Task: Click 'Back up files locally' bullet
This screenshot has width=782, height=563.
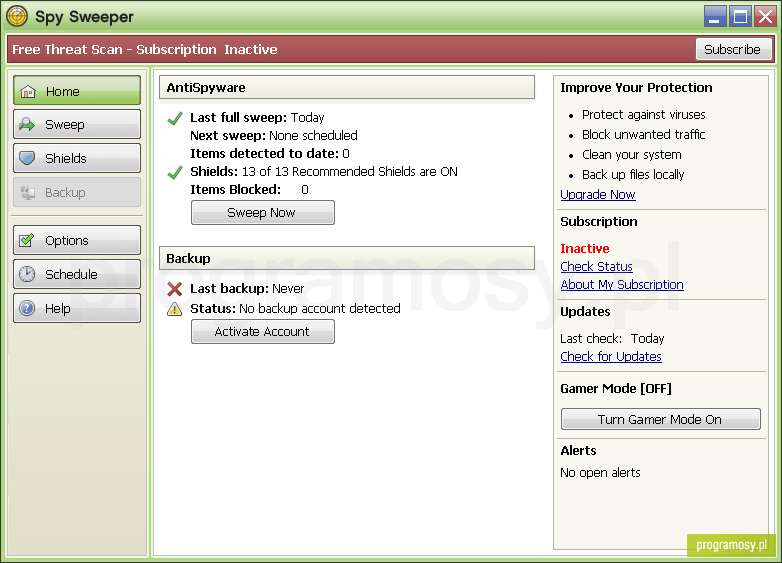Action: (633, 175)
